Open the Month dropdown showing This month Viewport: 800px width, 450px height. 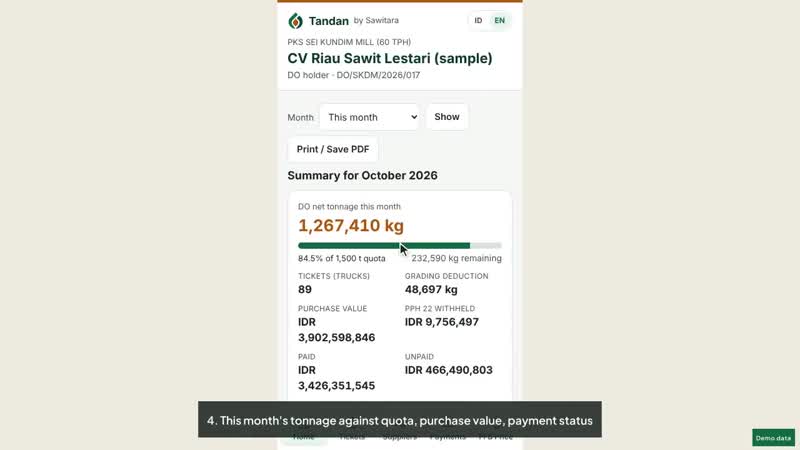pos(369,117)
